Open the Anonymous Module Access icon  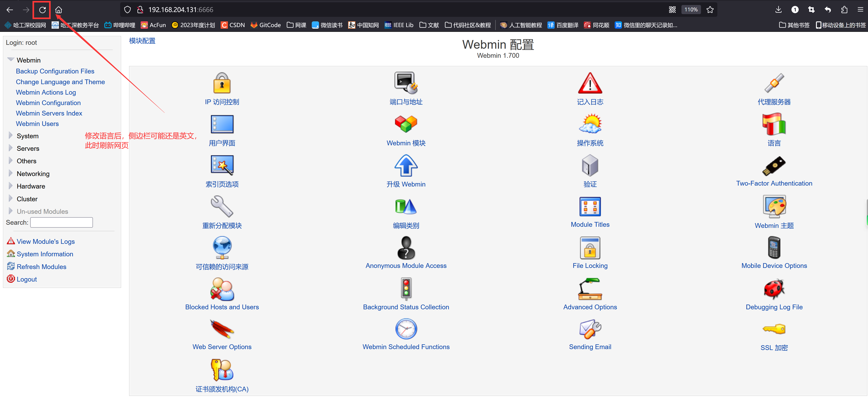(406, 248)
